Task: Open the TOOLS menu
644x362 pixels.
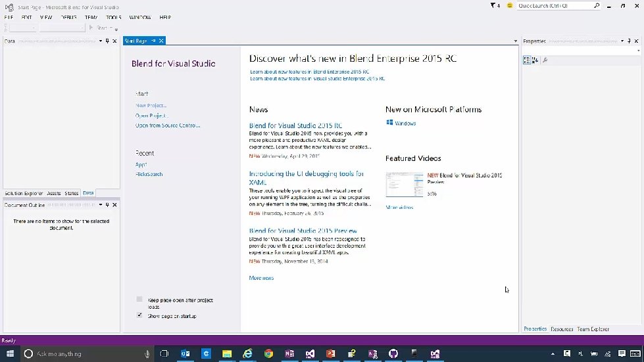Action: click(114, 17)
